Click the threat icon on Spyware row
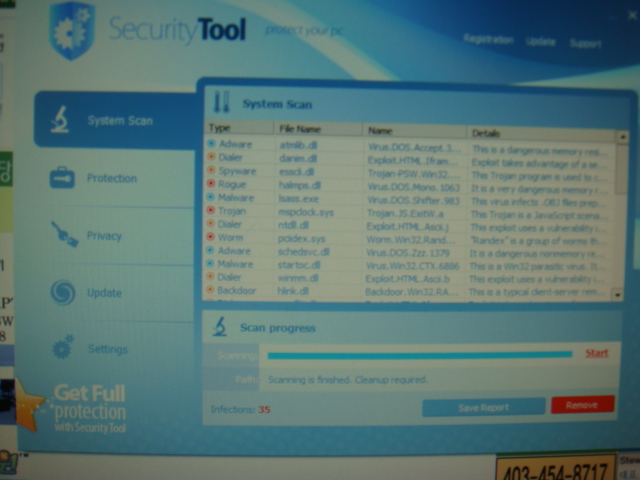The image size is (640, 480). point(211,170)
